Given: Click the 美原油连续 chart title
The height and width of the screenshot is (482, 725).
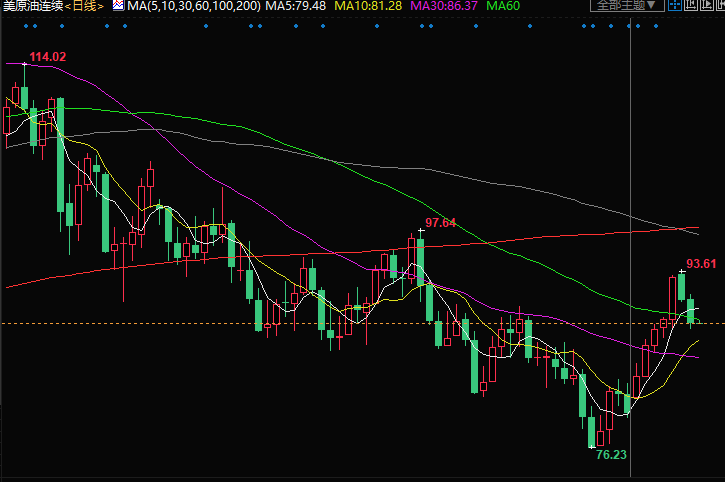Looking at the screenshot, I should click(32, 6).
